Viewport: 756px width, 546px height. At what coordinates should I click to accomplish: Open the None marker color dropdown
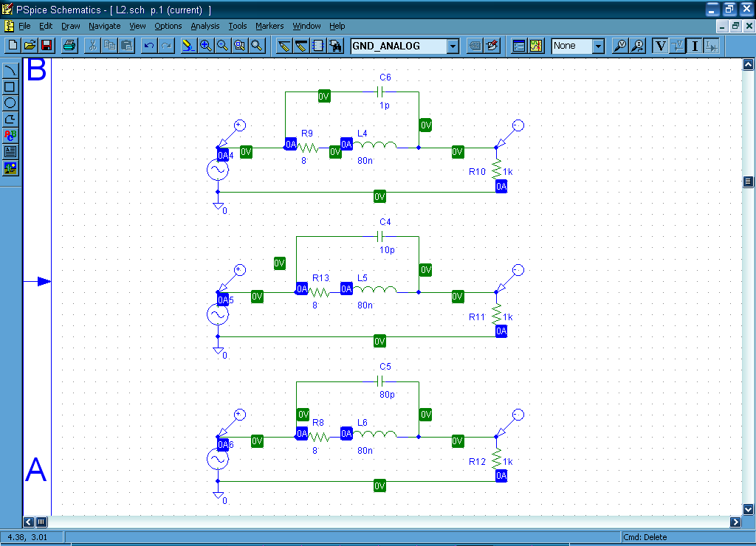click(598, 46)
